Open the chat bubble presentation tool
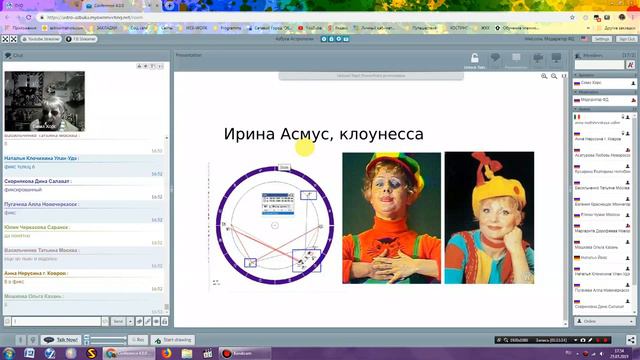This screenshot has width=640, height=360. pyautogui.click(x=495, y=58)
